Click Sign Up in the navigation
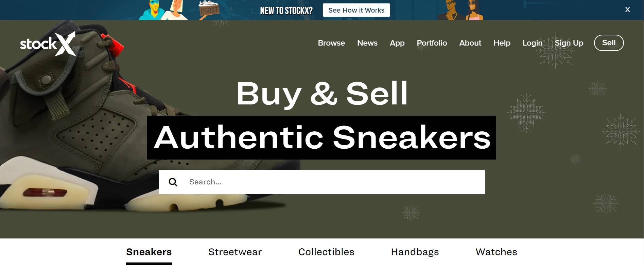Image resolution: width=644 pixels, height=265 pixels. pyautogui.click(x=569, y=43)
